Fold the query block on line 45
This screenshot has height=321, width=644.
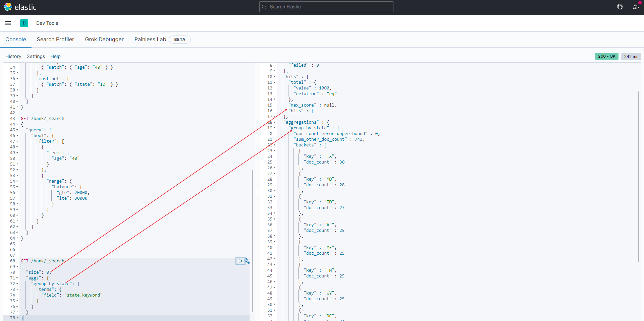point(17,130)
